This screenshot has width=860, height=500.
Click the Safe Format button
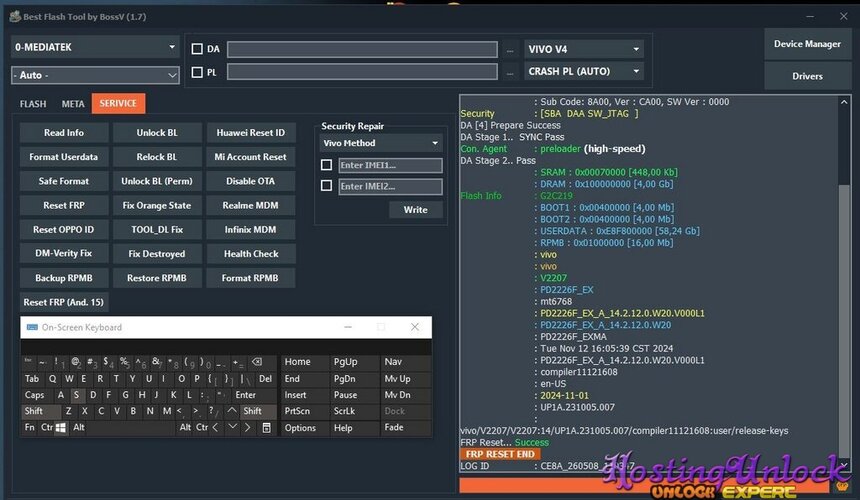pyautogui.click(x=64, y=181)
